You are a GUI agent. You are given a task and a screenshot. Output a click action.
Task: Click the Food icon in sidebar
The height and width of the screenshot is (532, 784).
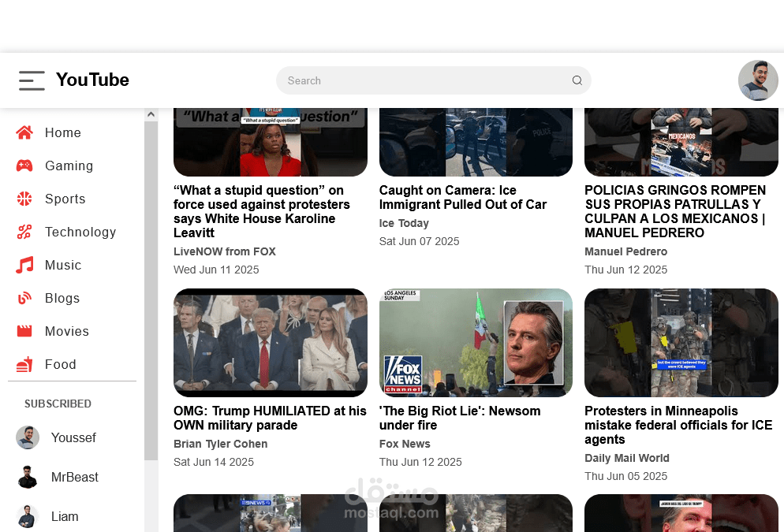pyautogui.click(x=24, y=364)
